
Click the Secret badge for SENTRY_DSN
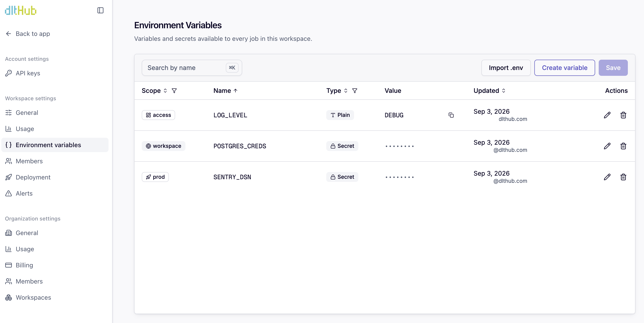point(342,177)
